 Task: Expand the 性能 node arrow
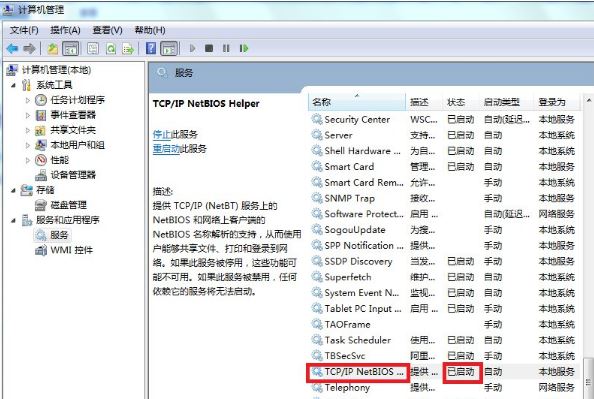[x=28, y=160]
